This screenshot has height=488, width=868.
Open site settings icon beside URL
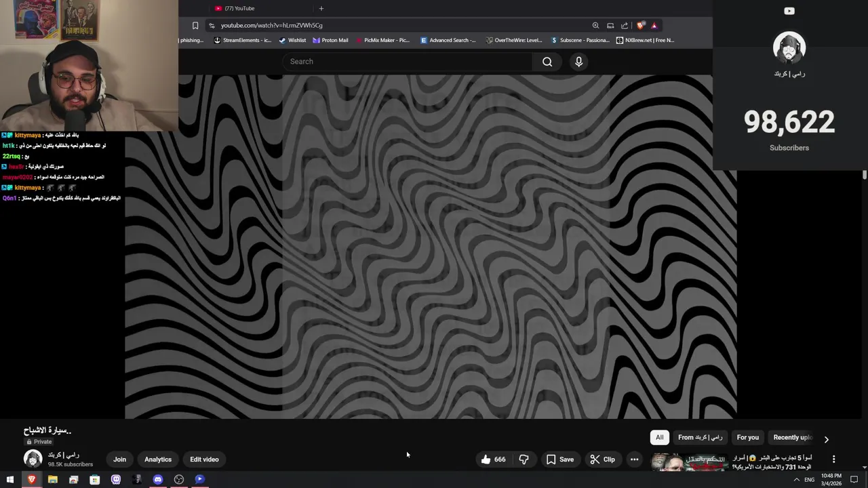click(x=212, y=26)
